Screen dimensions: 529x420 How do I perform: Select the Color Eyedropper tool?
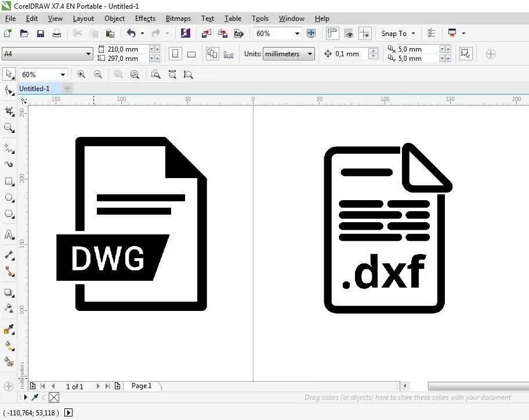(9, 330)
